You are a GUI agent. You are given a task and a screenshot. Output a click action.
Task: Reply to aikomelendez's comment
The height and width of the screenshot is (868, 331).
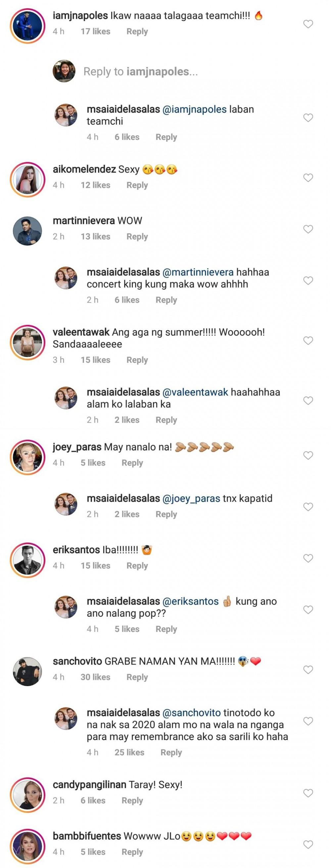point(137,185)
